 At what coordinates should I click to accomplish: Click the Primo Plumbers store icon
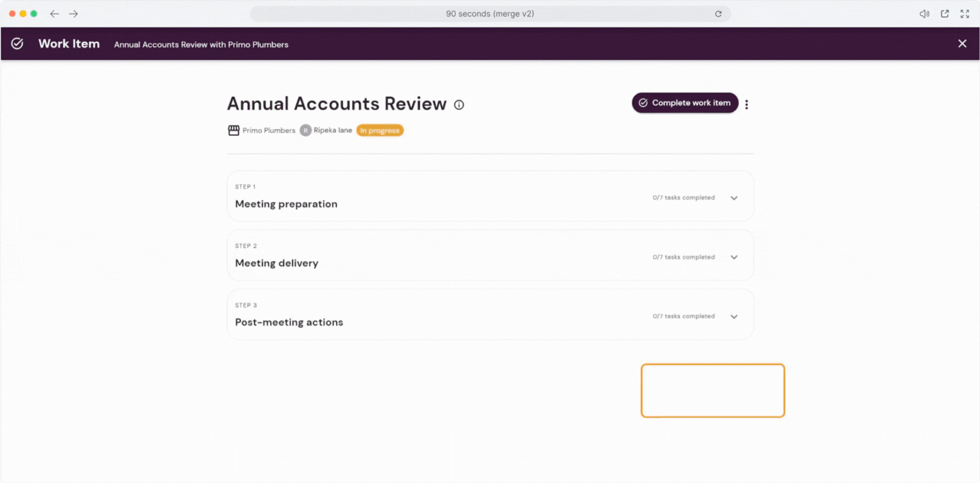(x=234, y=130)
